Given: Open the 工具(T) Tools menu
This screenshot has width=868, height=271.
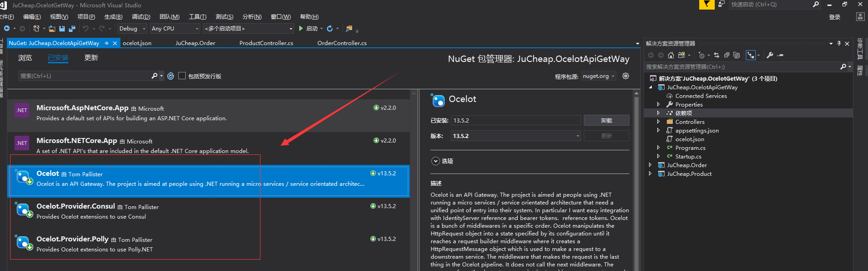Looking at the screenshot, I should pyautogui.click(x=198, y=17).
